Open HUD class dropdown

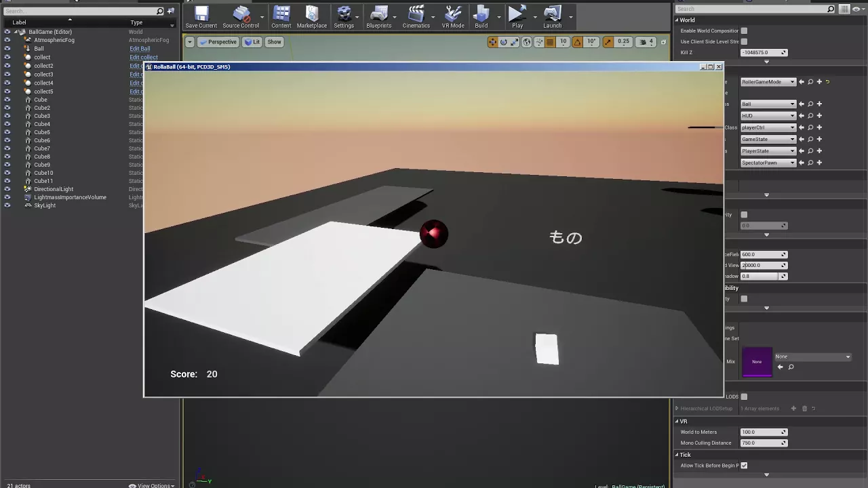(x=768, y=116)
